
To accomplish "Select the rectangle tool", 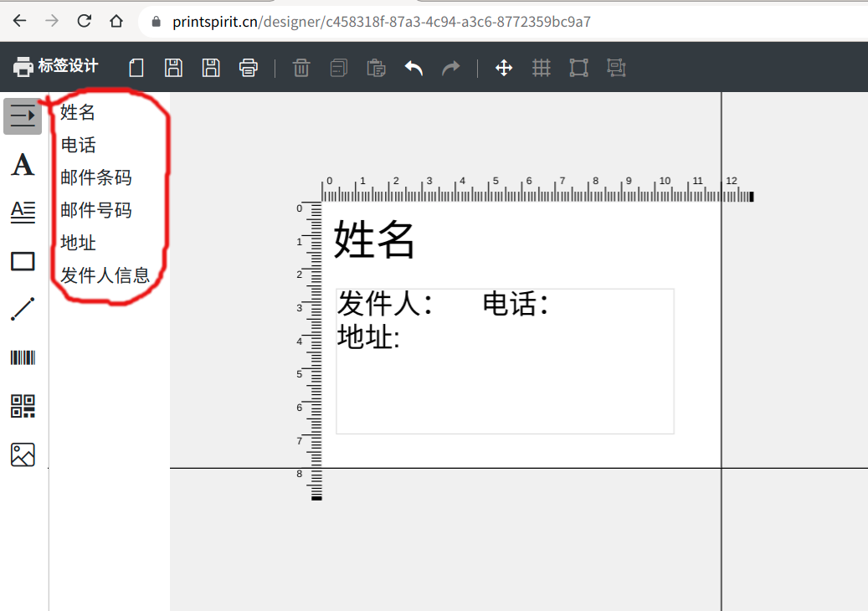I will [23, 261].
